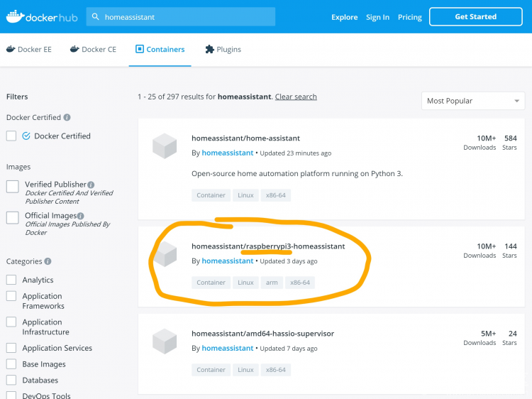The width and height of the screenshot is (532, 399).
Task: Click the arm tag on raspberrypi3-homeassistant
Action: (x=272, y=283)
